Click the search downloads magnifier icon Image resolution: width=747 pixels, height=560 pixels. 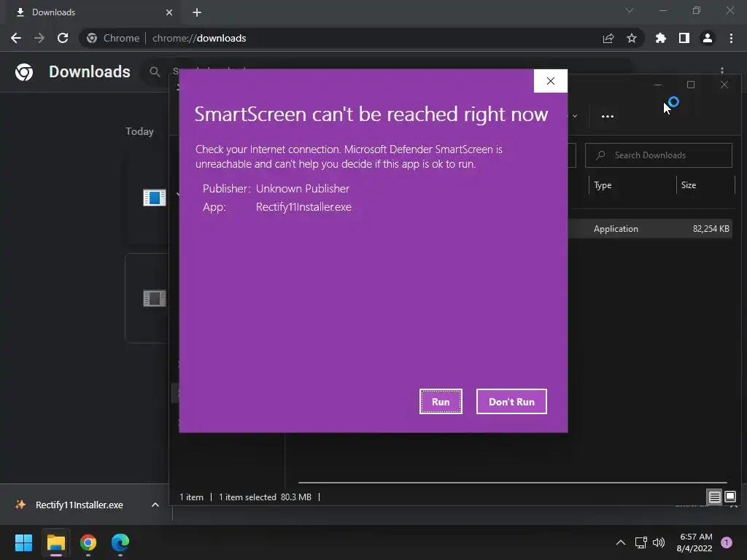pos(155,72)
